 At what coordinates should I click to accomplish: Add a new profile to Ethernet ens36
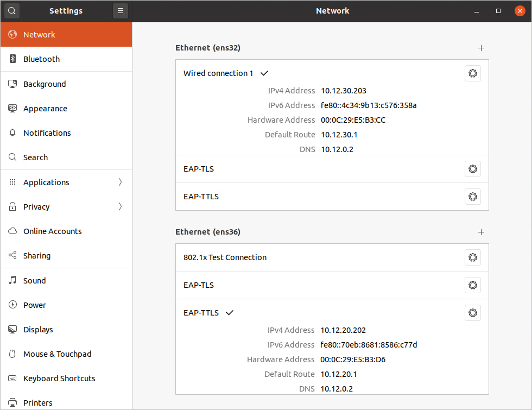click(481, 232)
